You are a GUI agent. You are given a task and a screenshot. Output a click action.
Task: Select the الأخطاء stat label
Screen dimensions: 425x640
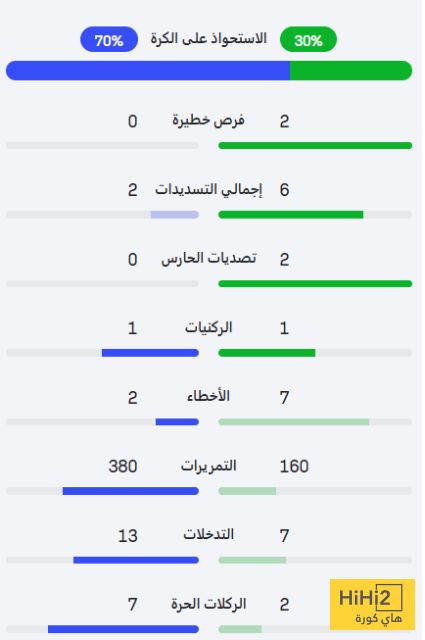[208, 397]
